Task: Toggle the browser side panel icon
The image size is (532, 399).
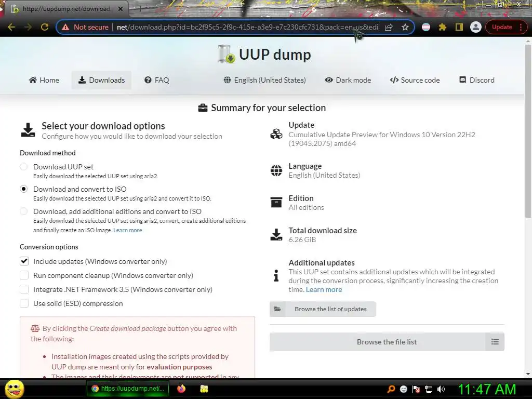Action: 459,27
